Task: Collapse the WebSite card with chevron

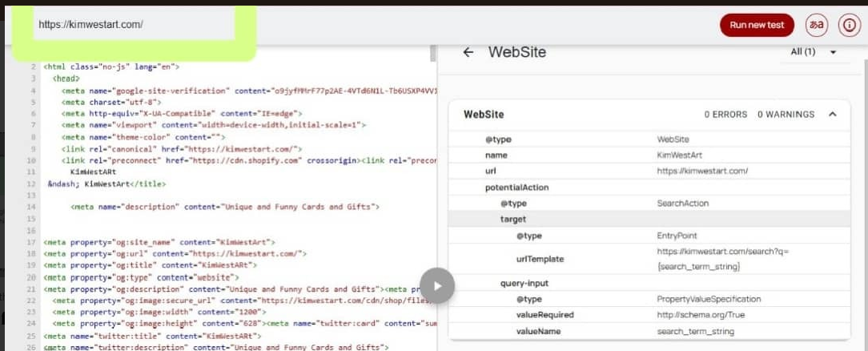Action: click(x=833, y=115)
